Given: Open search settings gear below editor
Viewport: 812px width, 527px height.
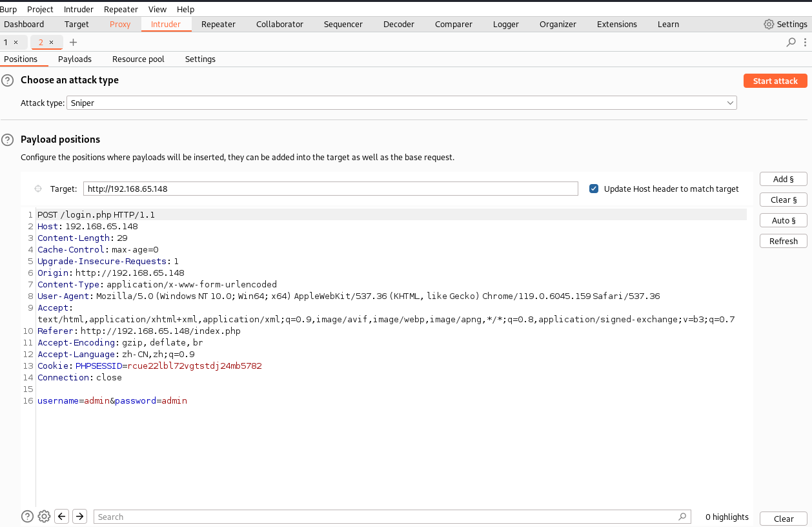Looking at the screenshot, I should click(x=44, y=516).
